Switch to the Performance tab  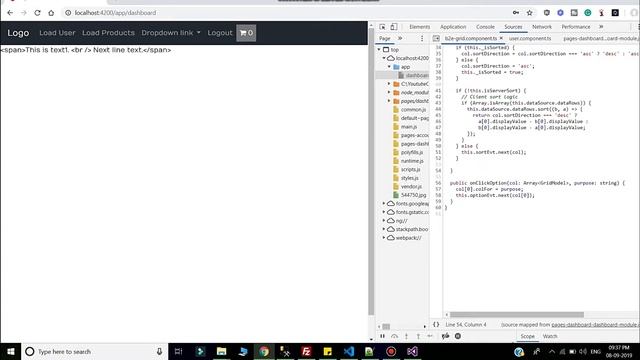[576, 27]
